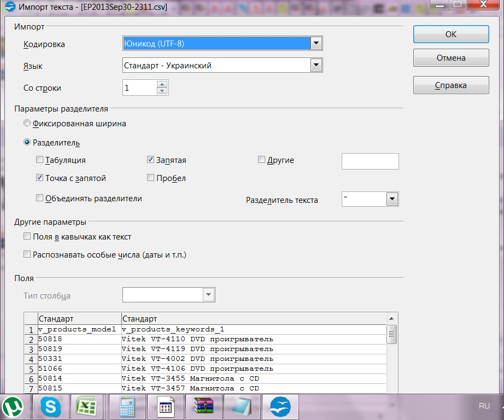The width and height of the screenshot is (504, 420).
Task: Open Skype from the taskbar
Action: (x=51, y=406)
